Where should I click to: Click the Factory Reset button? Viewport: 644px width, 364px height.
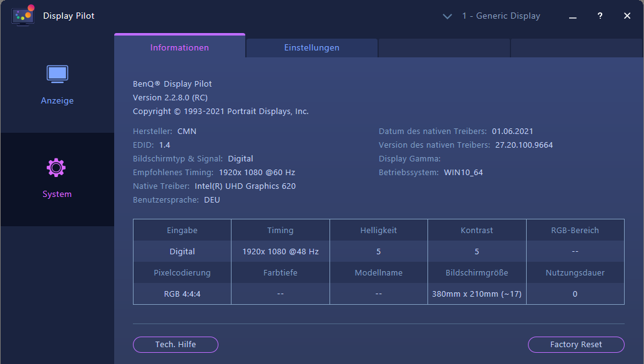(x=576, y=344)
